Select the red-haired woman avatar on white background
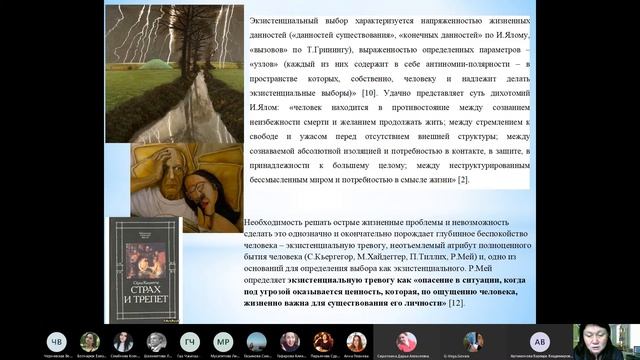640x360 pixels. 356,342
